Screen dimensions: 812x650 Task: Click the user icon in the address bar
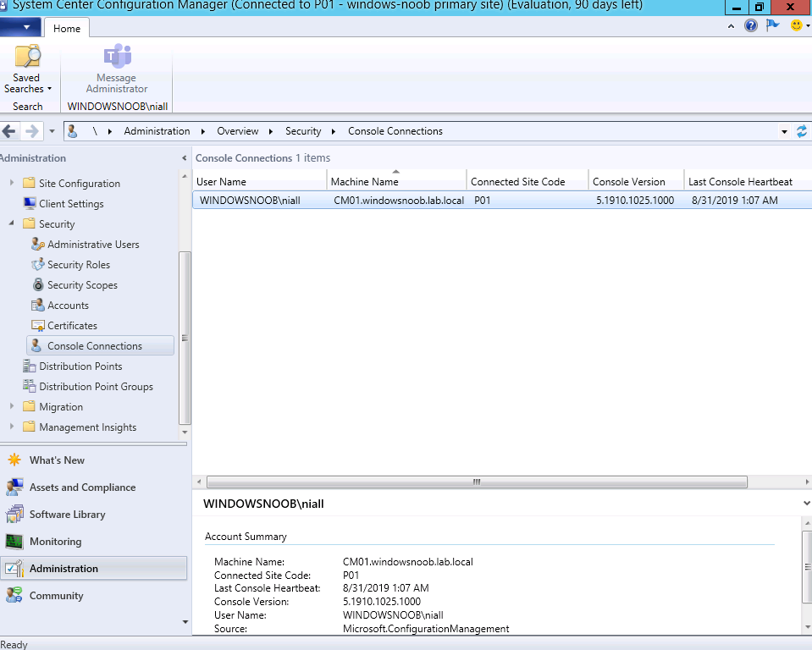click(x=73, y=131)
